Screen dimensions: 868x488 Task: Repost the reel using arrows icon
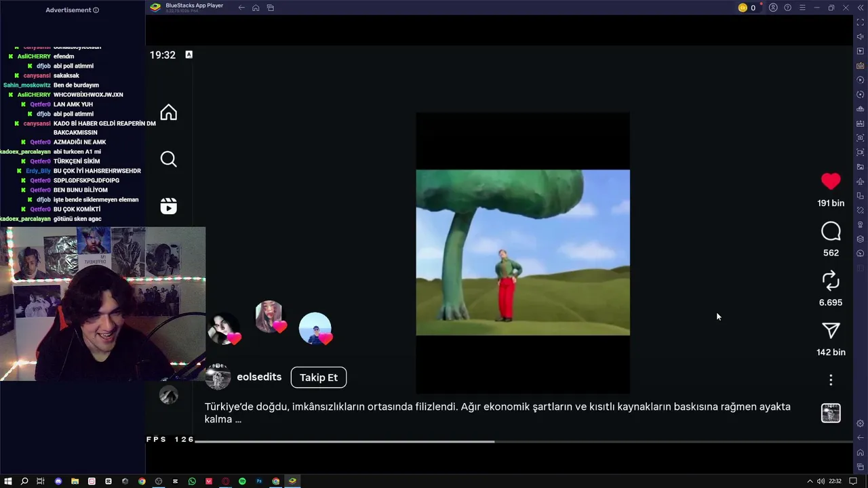point(831,281)
